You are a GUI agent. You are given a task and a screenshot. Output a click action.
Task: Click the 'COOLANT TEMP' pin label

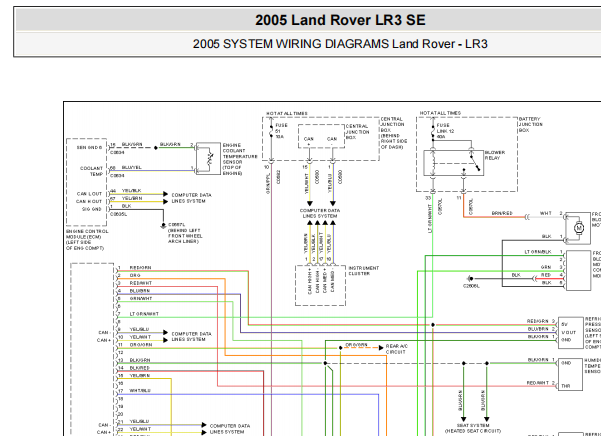point(91,171)
